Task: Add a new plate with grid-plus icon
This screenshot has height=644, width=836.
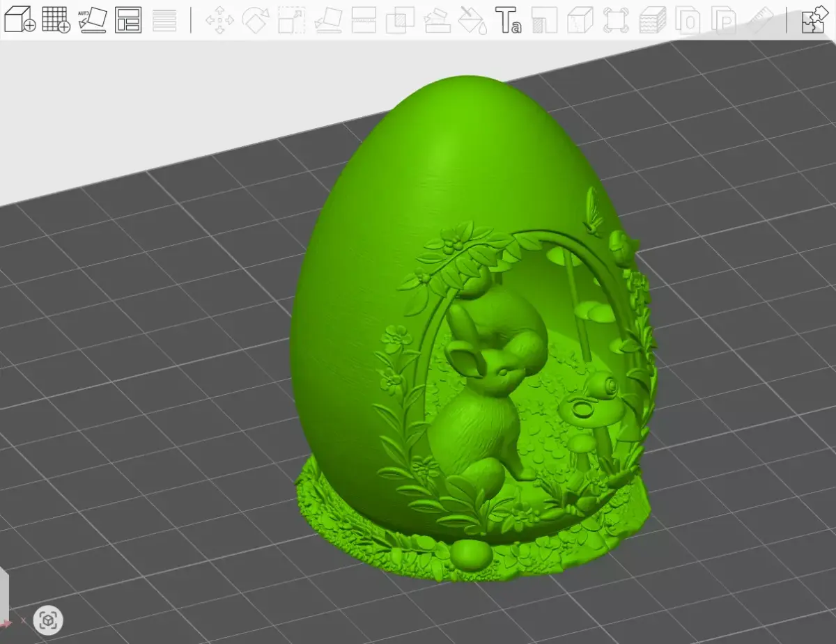Action: tap(56, 19)
